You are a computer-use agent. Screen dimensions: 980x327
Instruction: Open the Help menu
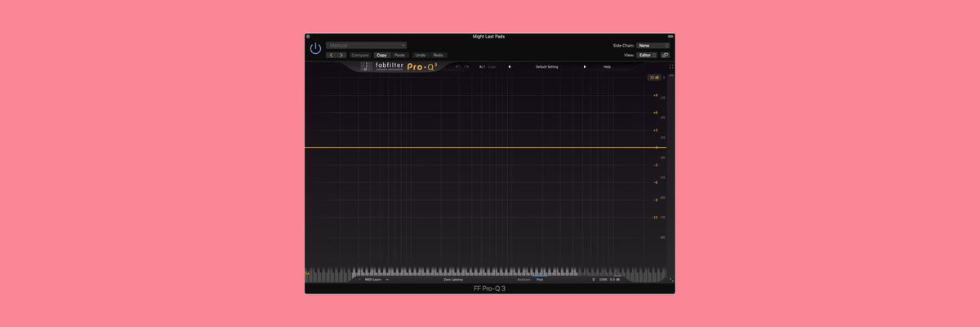607,66
